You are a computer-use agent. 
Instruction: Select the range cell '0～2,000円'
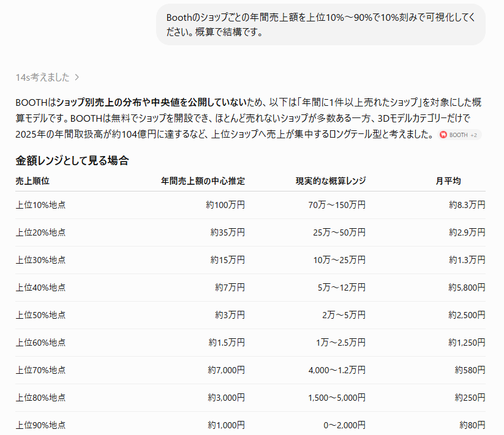(x=344, y=426)
